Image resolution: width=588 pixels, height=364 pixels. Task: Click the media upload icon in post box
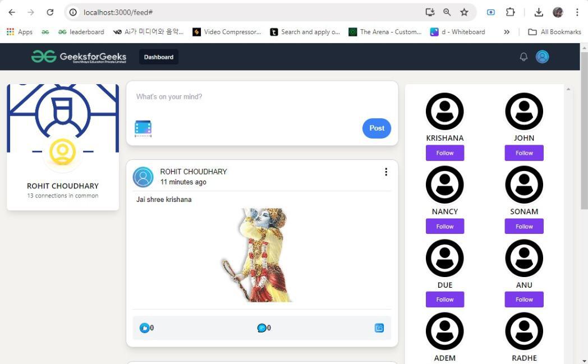pos(143,128)
